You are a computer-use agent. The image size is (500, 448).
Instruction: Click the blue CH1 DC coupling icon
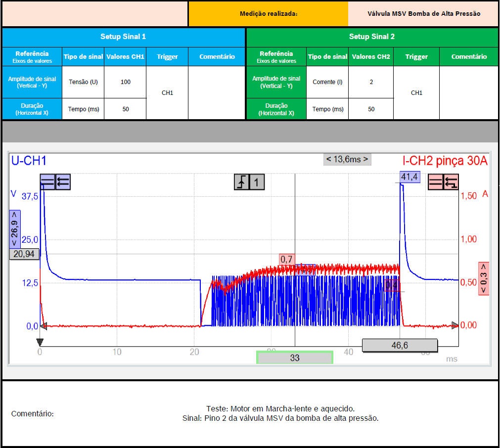[x=47, y=182]
